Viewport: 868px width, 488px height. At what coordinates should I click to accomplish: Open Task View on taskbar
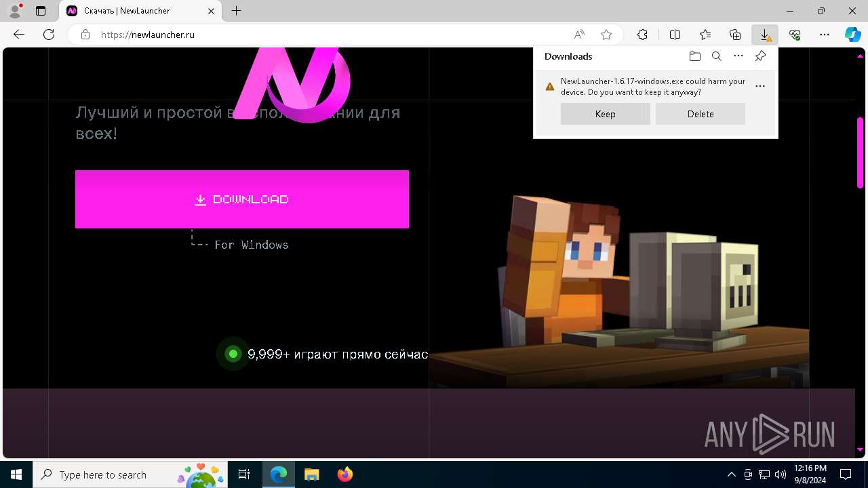pos(244,474)
